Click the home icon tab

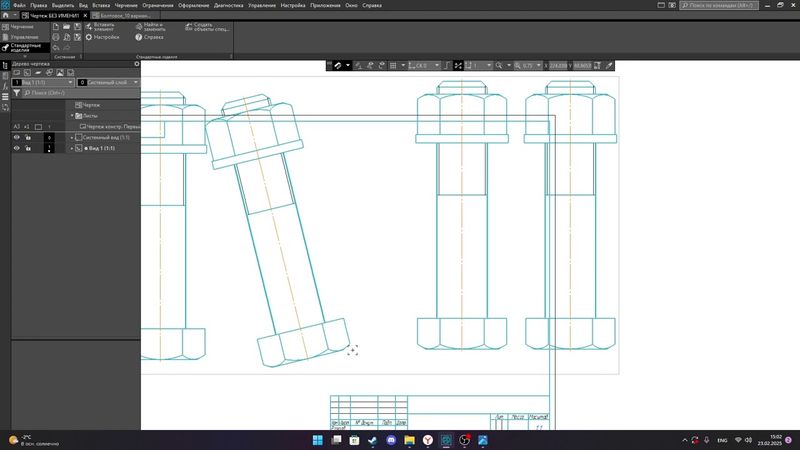8,16
